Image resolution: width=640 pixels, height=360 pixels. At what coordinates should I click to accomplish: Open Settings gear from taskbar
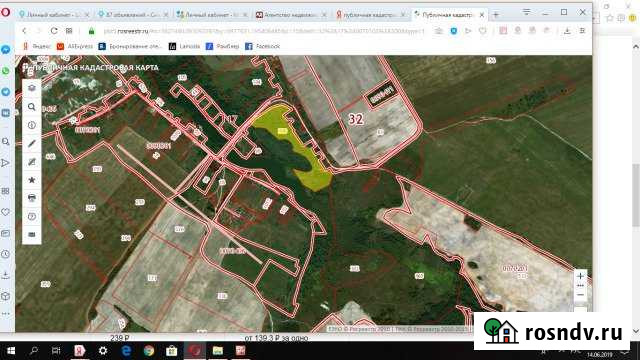pos(103,351)
